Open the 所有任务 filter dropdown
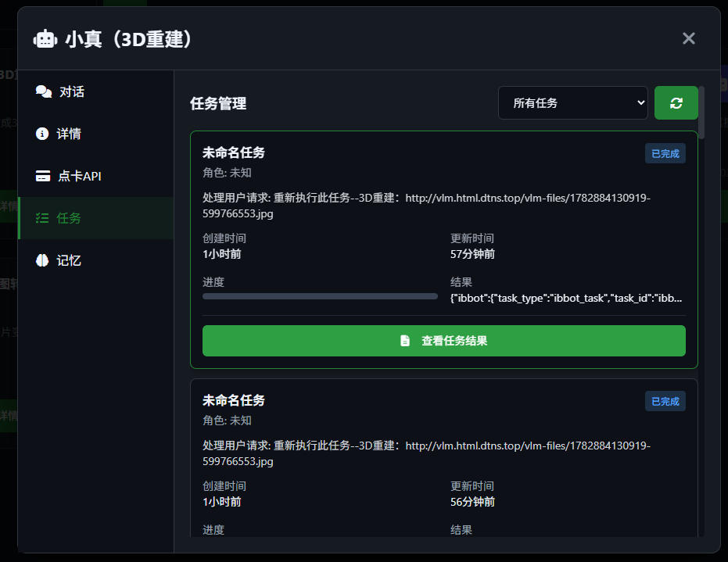The height and width of the screenshot is (562, 728). pyautogui.click(x=573, y=102)
